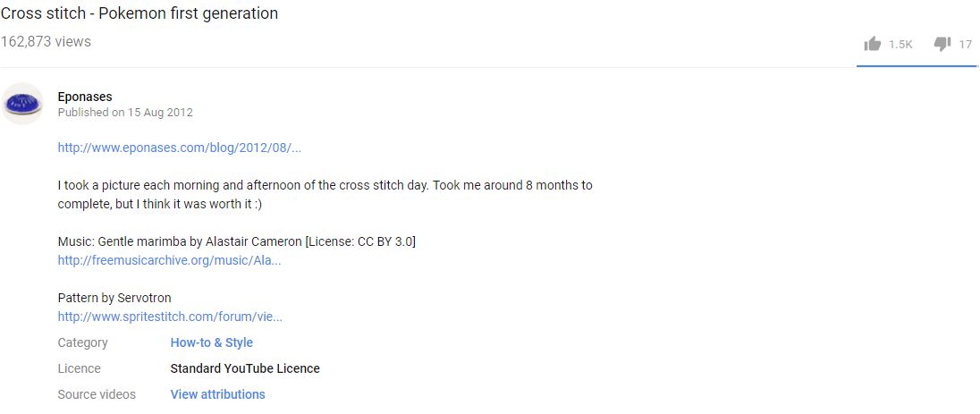Image resolution: width=980 pixels, height=414 pixels.
Task: Visit the spritestitch.com forum link
Action: tap(170, 317)
